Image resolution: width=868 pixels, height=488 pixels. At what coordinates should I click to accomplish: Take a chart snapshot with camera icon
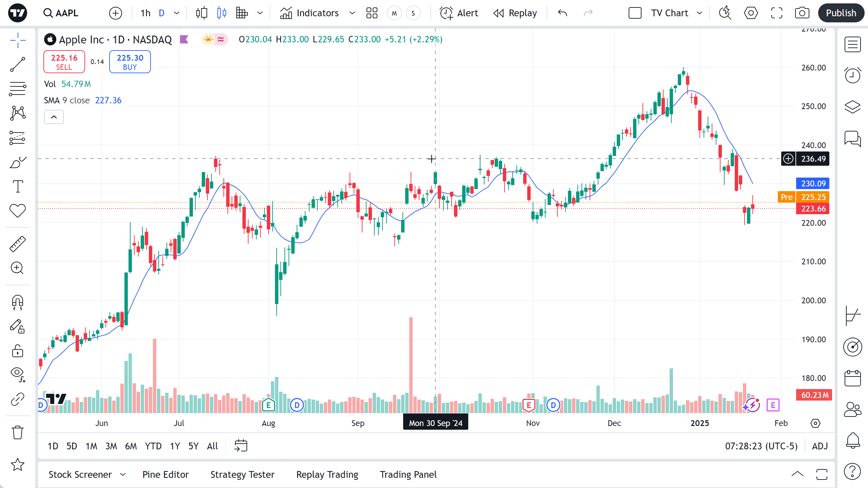pyautogui.click(x=802, y=13)
